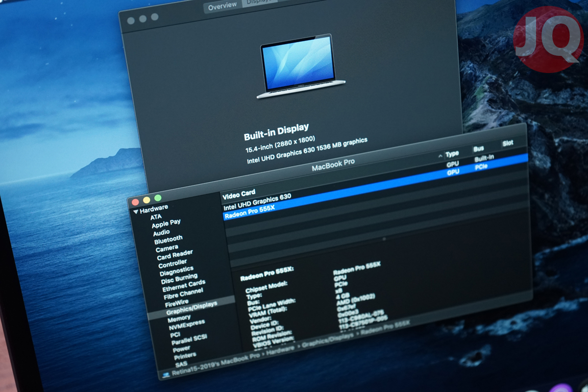The height and width of the screenshot is (392, 588).
Task: Click the Built-In bus cell
Action: (x=484, y=158)
